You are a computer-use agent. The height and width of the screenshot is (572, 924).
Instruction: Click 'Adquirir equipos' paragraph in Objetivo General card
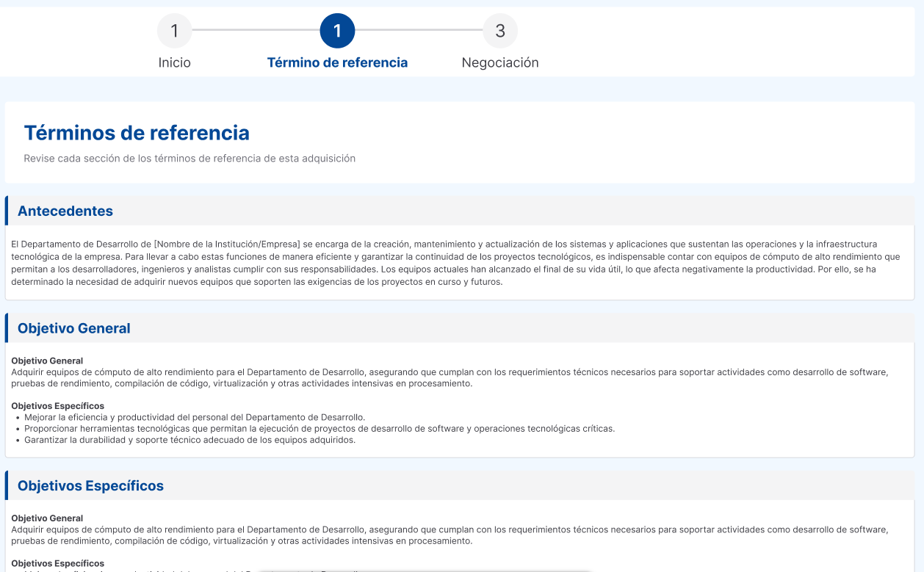pyautogui.click(x=450, y=377)
